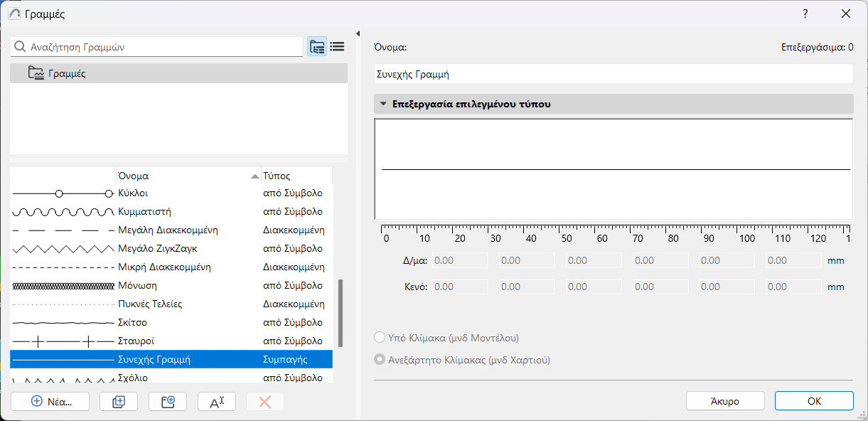Switch to folder view of line types
This screenshot has height=421, width=868.
pos(317,47)
